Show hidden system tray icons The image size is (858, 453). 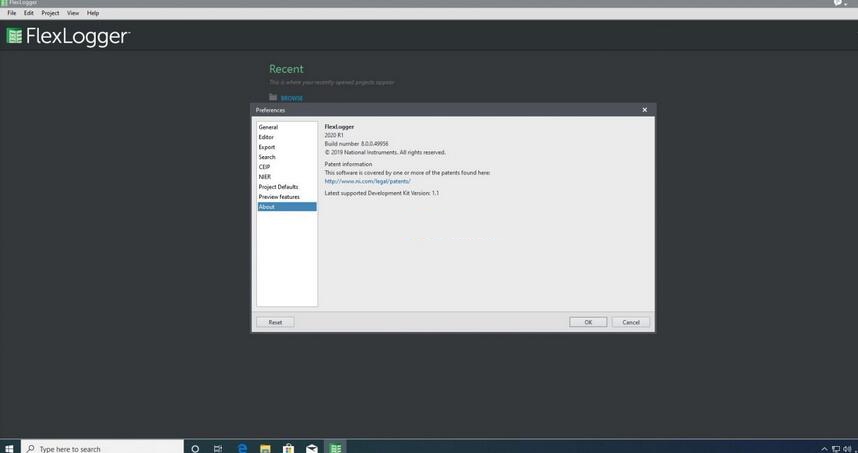[825, 449]
